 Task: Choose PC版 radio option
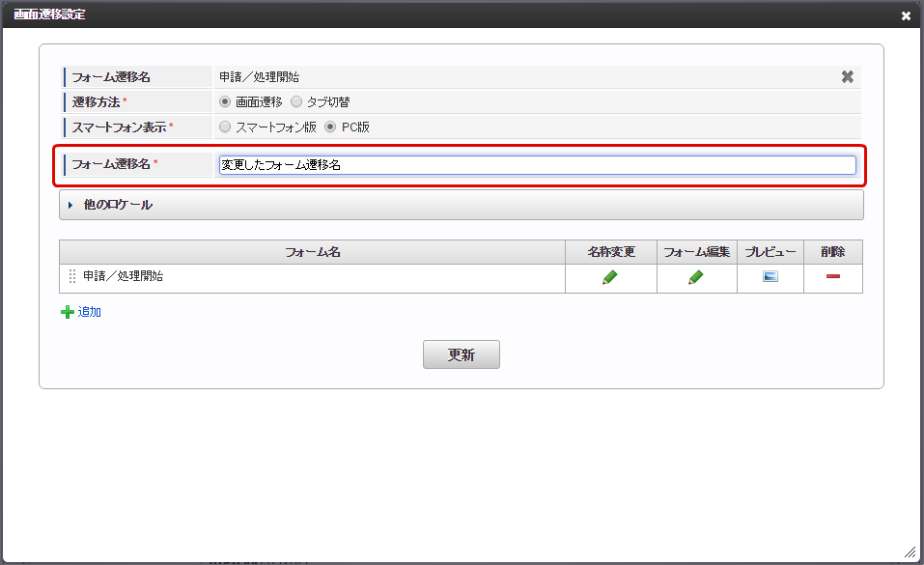(x=330, y=127)
